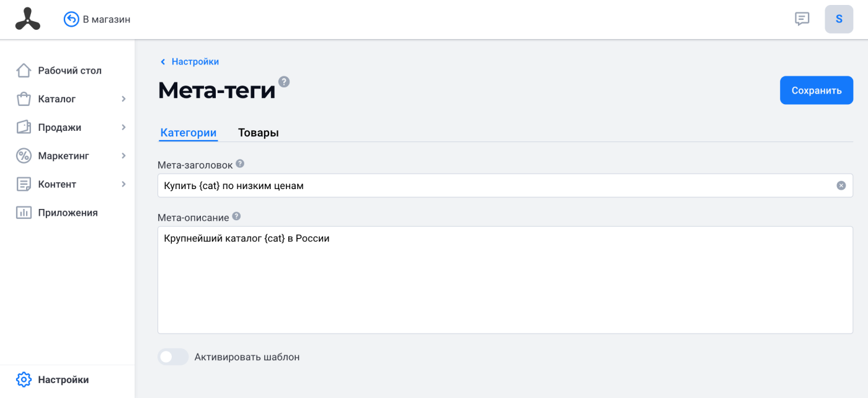868x398 pixels.
Task: Expand the Контент submenu chevron
Action: pos(123,184)
